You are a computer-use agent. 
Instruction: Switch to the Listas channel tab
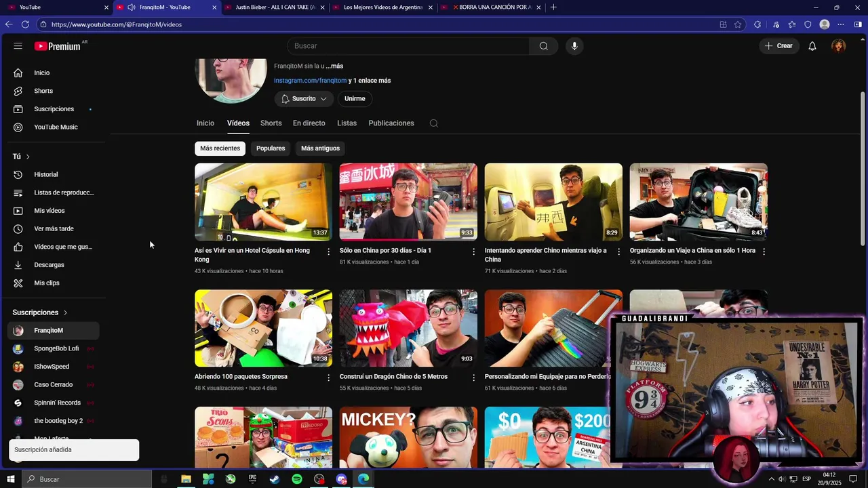(347, 123)
